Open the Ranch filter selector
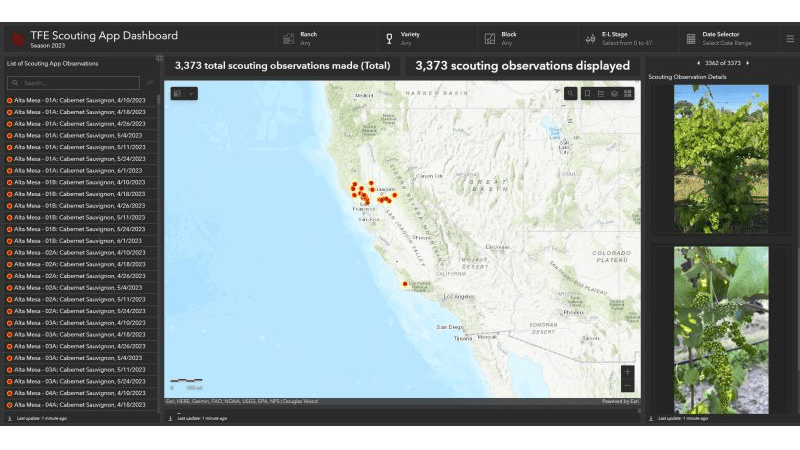The height and width of the screenshot is (450, 800). [x=329, y=38]
